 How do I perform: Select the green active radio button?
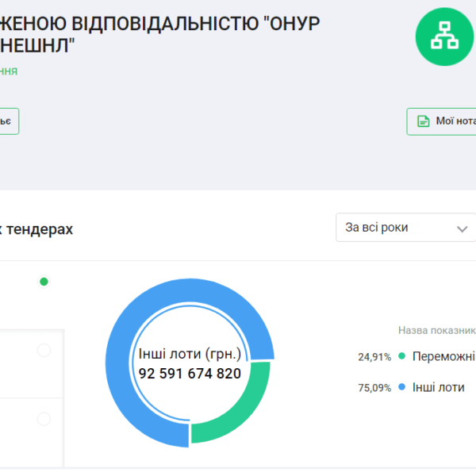44,282
